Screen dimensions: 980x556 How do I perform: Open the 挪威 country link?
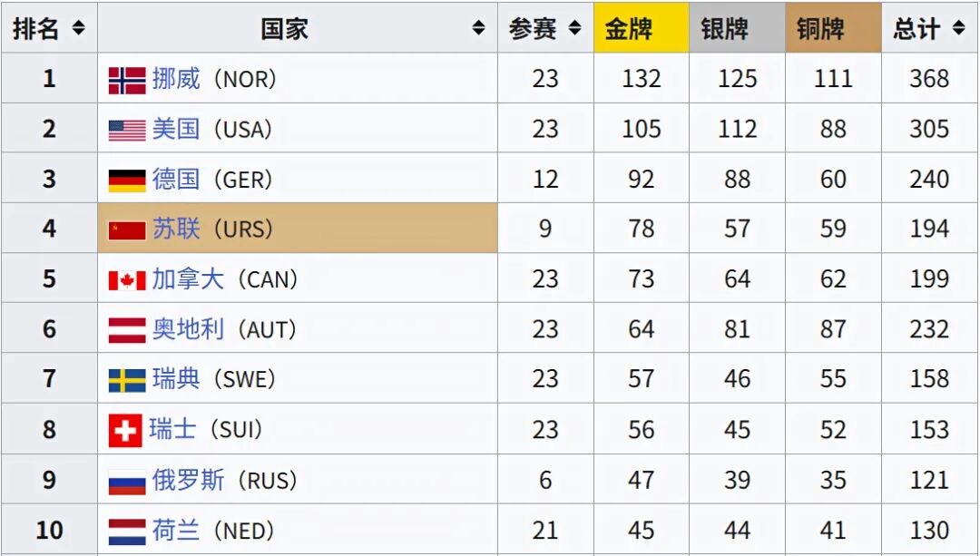176,79
